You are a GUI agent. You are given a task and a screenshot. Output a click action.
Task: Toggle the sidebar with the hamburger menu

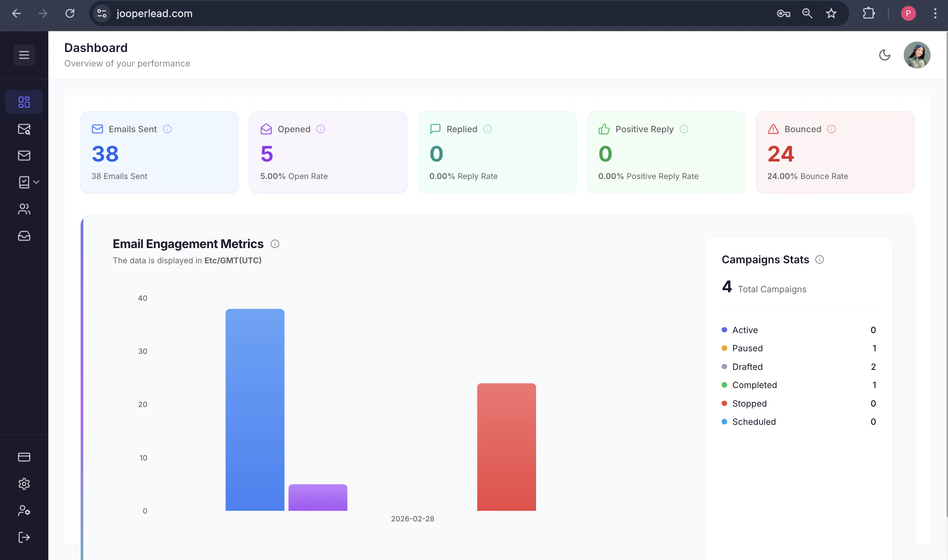24,55
